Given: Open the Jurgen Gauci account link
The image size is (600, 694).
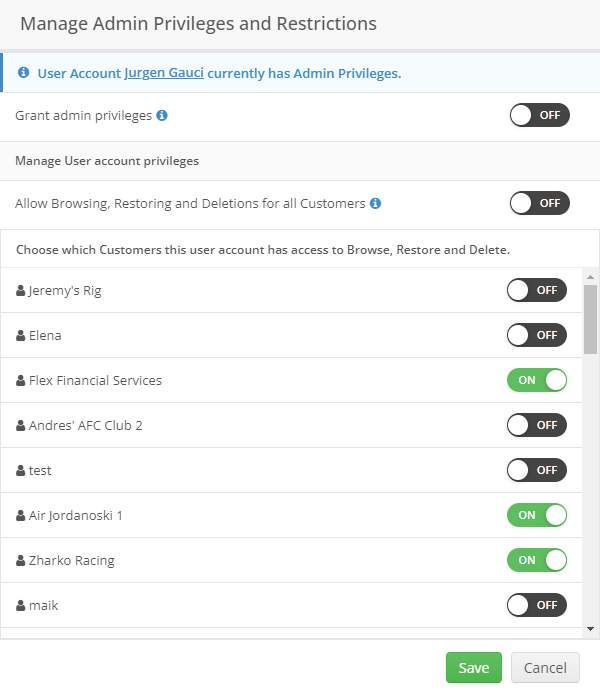Looking at the screenshot, I should [164, 73].
